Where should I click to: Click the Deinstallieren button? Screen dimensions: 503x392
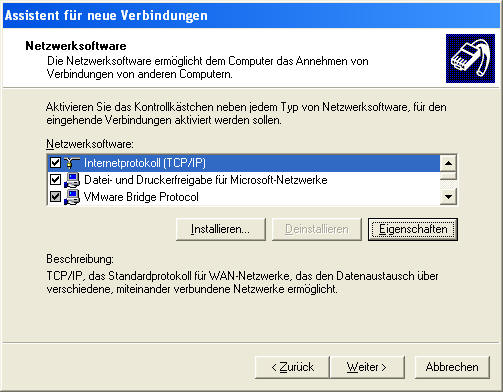point(317,229)
